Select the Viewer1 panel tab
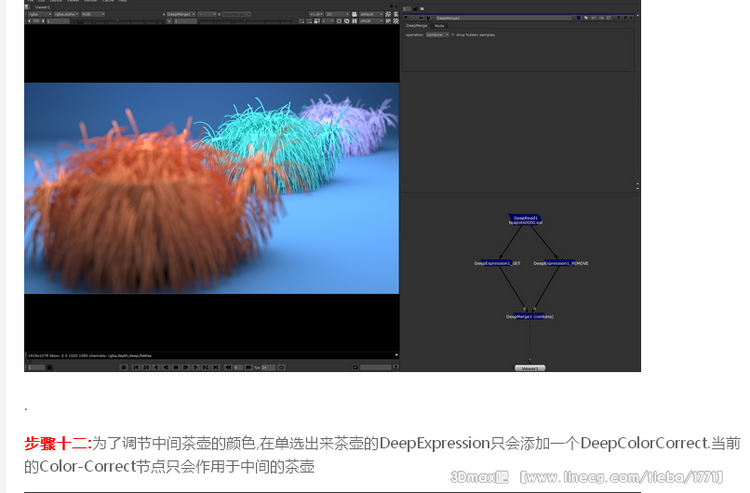The image size is (750, 493). pos(42,7)
